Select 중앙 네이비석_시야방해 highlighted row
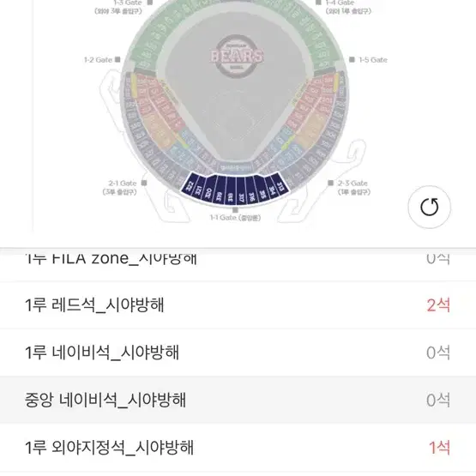Image resolution: width=476 pixels, height=476 pixels. [238, 400]
